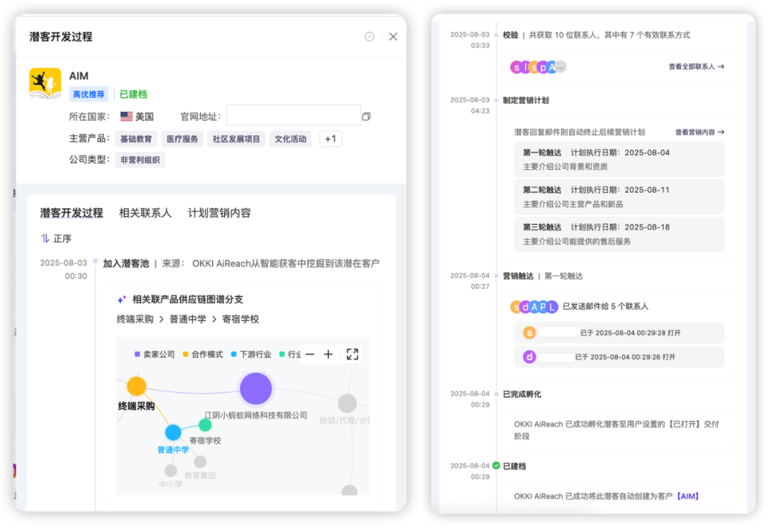Collapse the dialog using the minus circle icon
774x532 pixels.
tap(368, 36)
